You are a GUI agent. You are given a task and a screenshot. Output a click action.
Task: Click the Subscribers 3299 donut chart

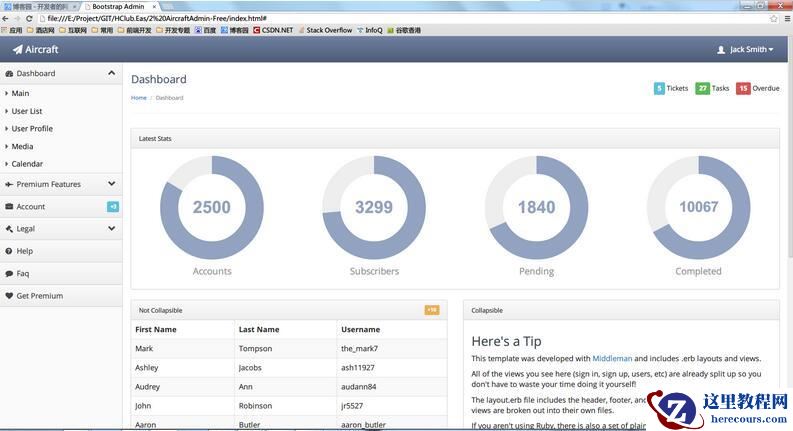click(x=374, y=207)
